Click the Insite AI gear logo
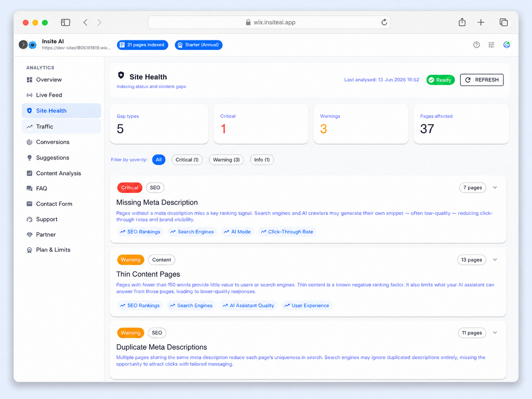Image resolution: width=532 pixels, height=399 pixels. (33, 45)
